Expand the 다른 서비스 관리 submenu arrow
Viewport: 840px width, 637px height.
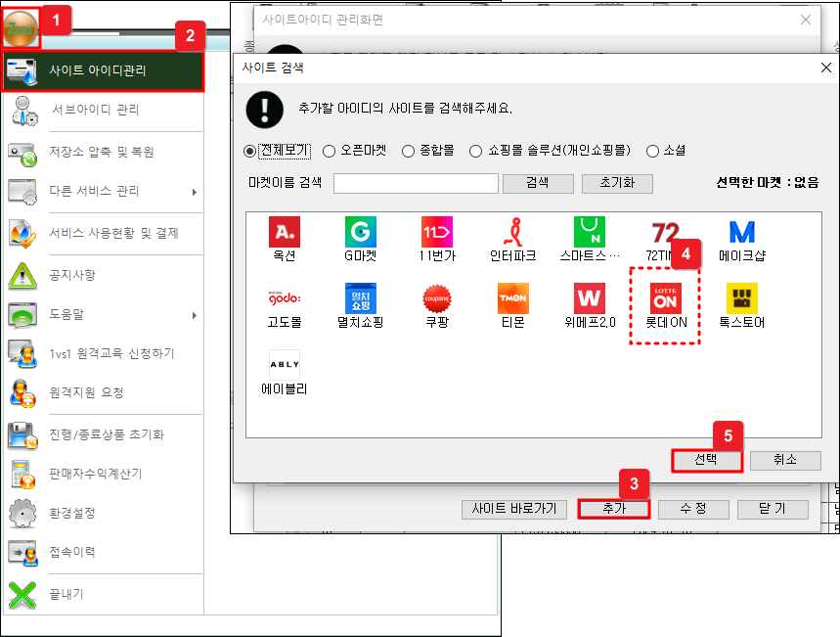coord(195,192)
